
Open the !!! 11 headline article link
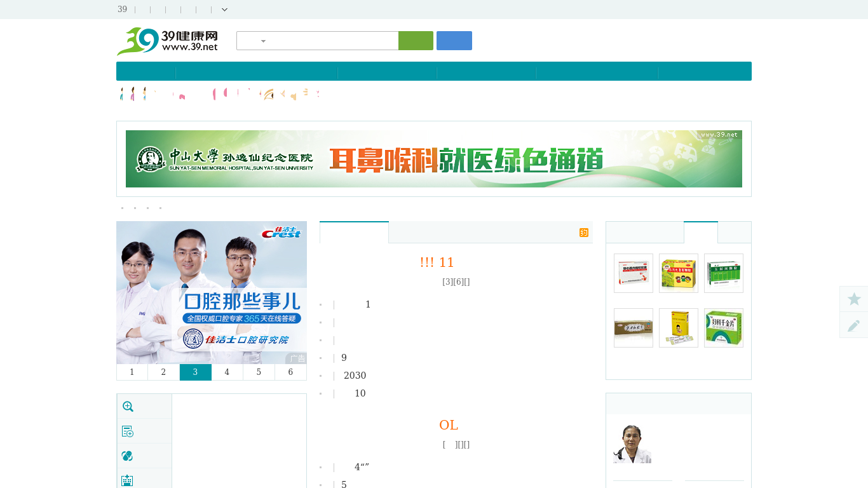(x=437, y=262)
